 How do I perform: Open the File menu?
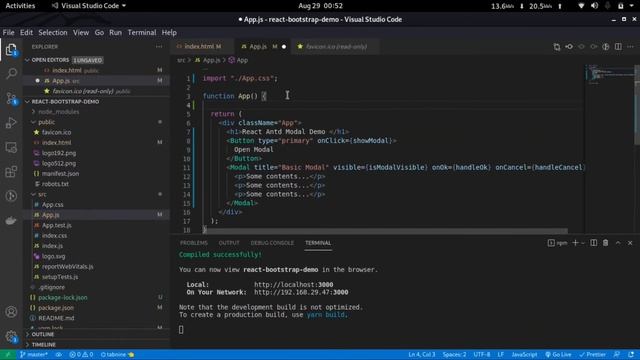click(x=8, y=32)
